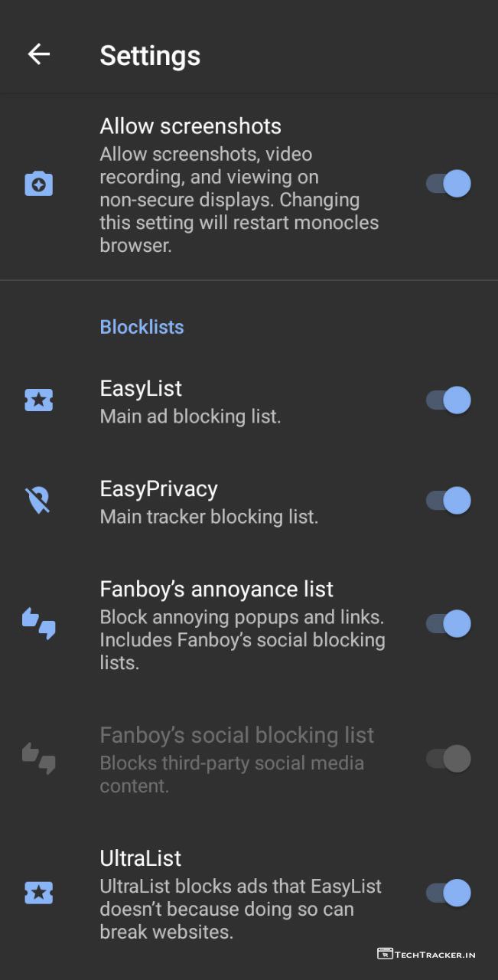
Task: Click the EasyPrivacy crossed location icon
Action: point(38,501)
